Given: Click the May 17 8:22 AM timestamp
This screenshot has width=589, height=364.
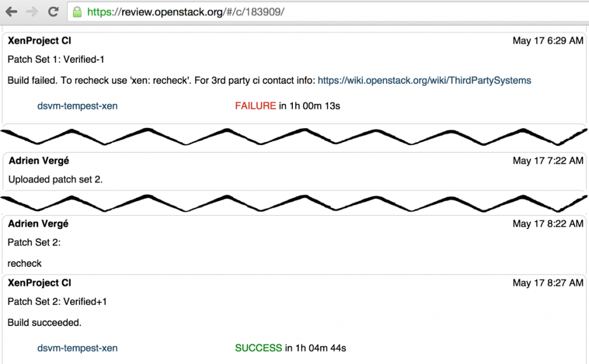Looking at the screenshot, I should (548, 224).
